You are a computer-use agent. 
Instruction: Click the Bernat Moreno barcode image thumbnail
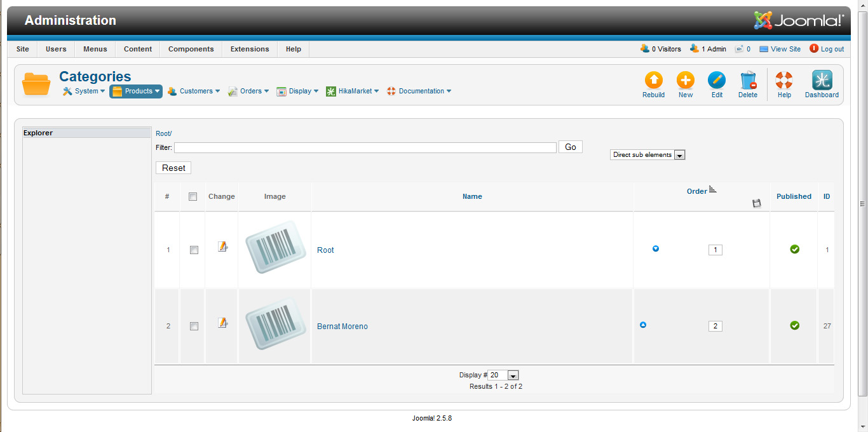click(x=275, y=323)
